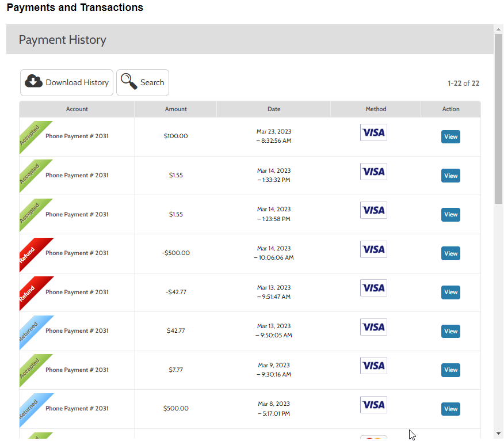Click the Account column header
Viewport: 504px width, 441px height.
point(77,109)
